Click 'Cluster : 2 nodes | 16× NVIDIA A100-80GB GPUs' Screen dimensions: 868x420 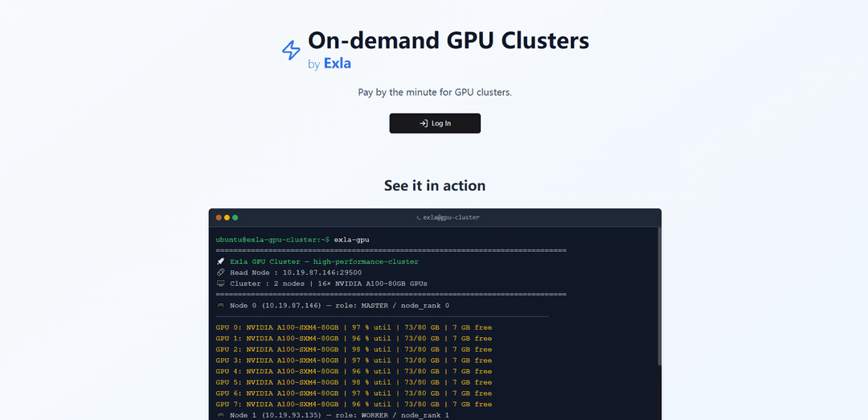point(328,284)
